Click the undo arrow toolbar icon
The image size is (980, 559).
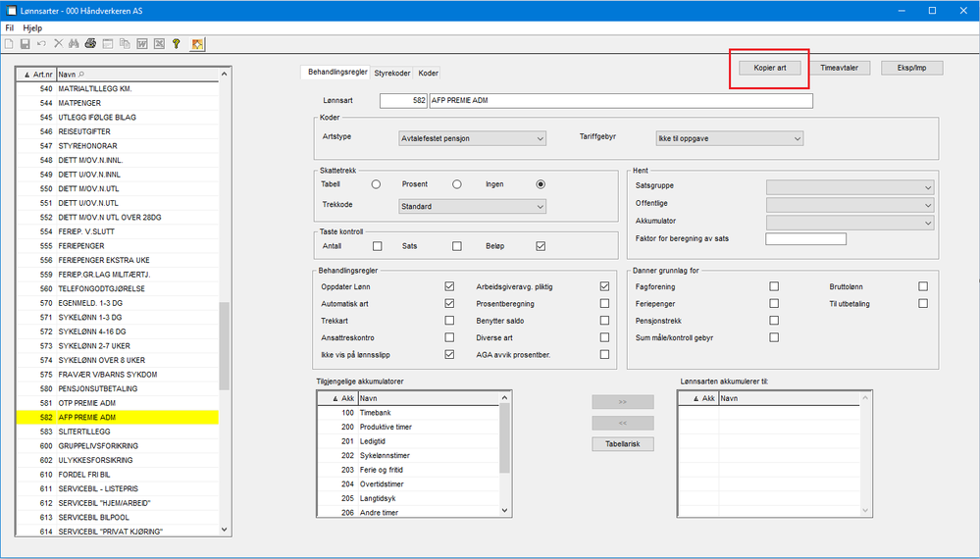[x=41, y=44]
